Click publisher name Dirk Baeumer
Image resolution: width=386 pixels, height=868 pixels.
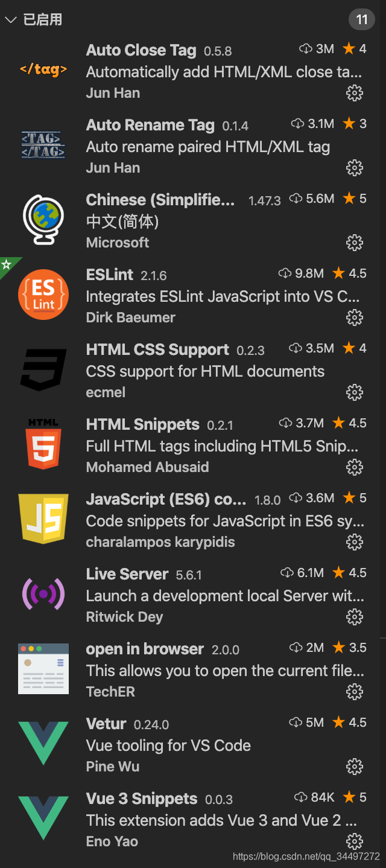click(x=131, y=318)
